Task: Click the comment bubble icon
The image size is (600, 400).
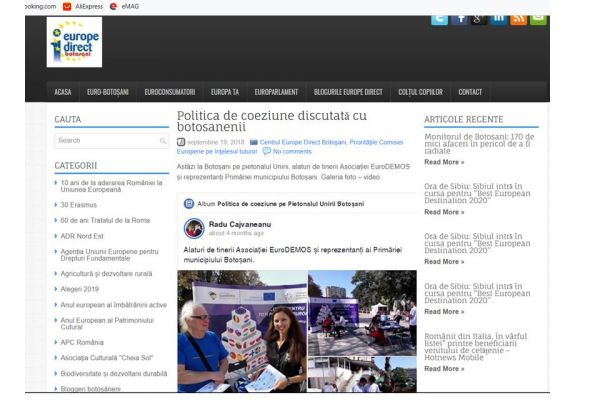Action: point(267,151)
